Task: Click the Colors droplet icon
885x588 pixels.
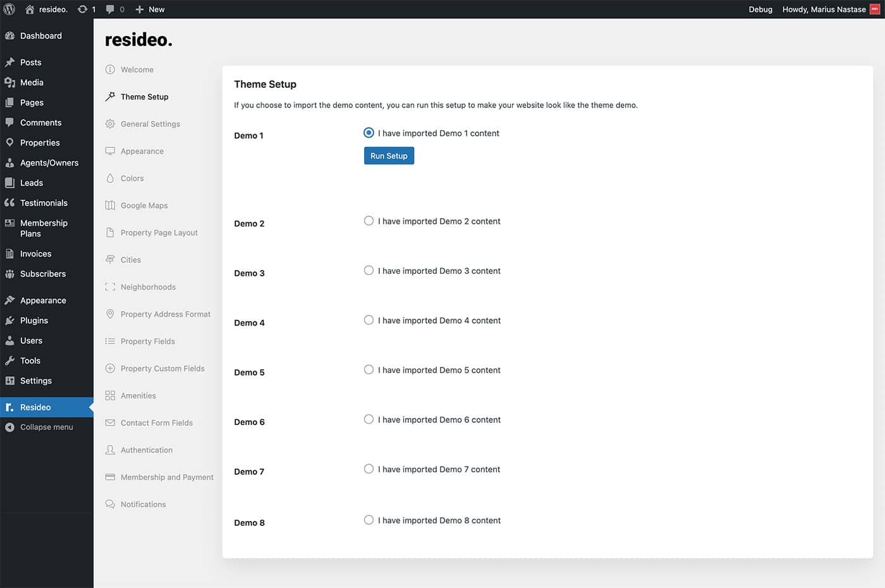Action: tap(110, 178)
